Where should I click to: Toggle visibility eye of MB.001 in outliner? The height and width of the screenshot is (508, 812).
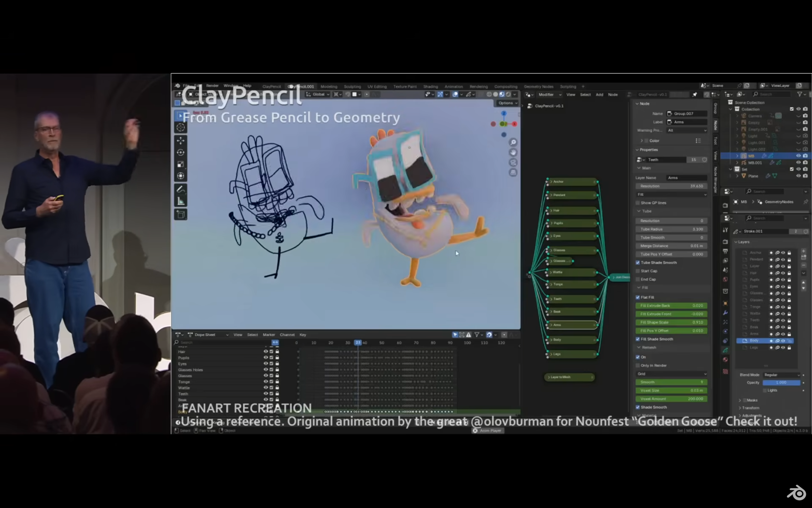pos(798,163)
